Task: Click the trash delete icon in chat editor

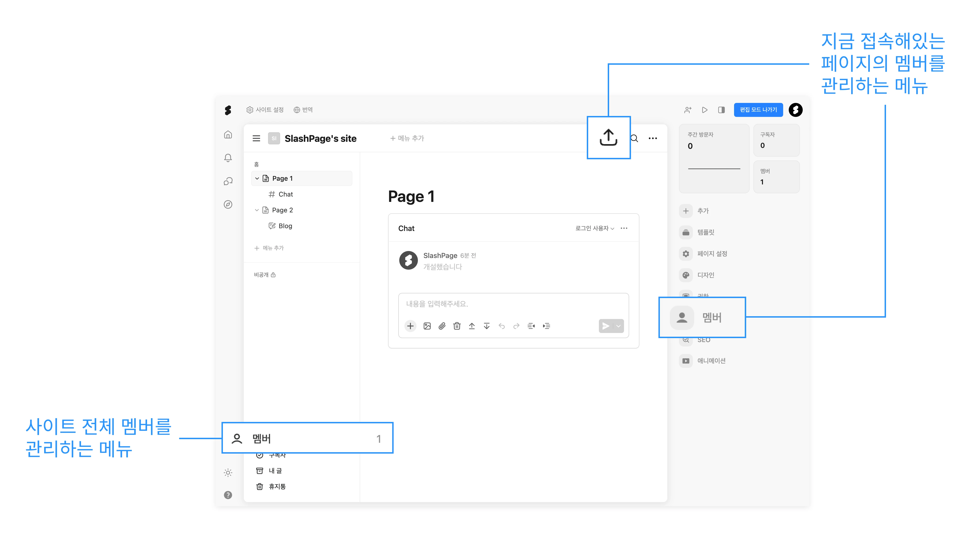Action: point(457,326)
